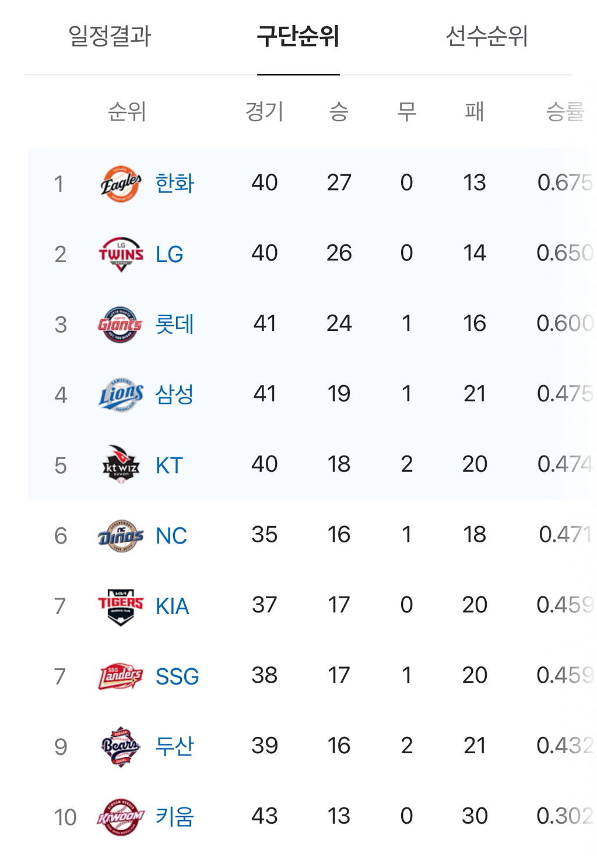The width and height of the screenshot is (597, 868).
Task: Click the Lotte Giants team logo
Action: (x=120, y=324)
